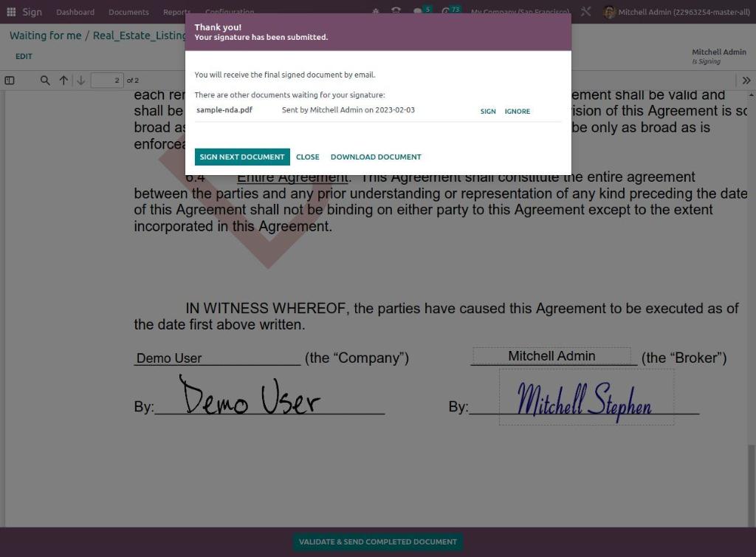Click the developer tools wrench icon

[x=585, y=11]
